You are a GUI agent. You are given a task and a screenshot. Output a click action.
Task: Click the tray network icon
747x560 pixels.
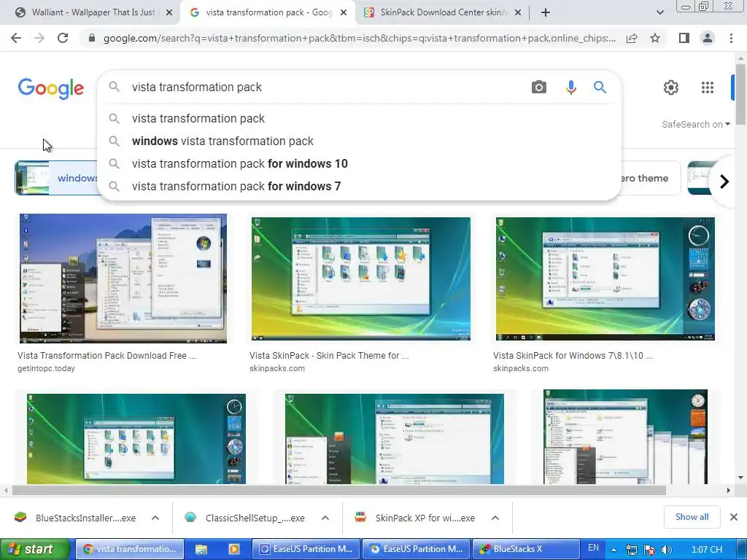pos(632,550)
